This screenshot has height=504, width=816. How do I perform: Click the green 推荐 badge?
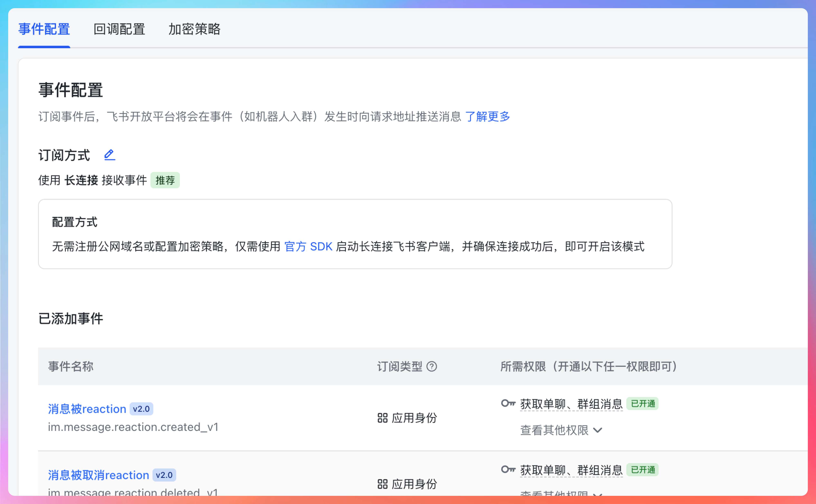[x=165, y=180]
